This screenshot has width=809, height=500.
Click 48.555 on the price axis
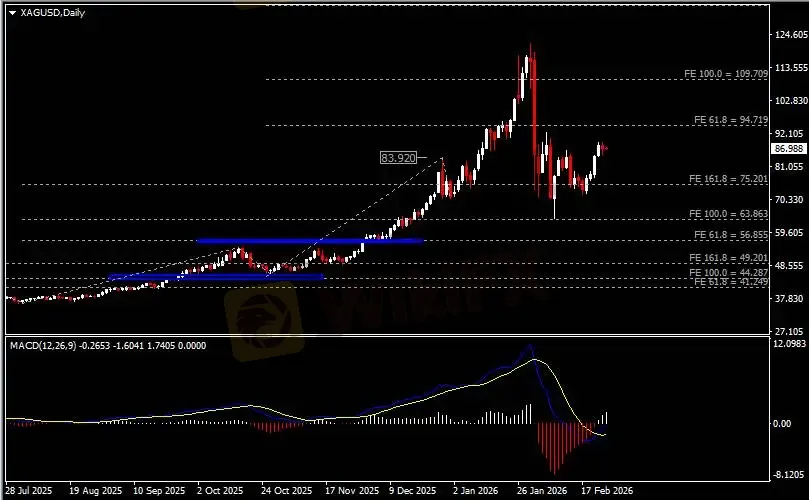tap(789, 266)
